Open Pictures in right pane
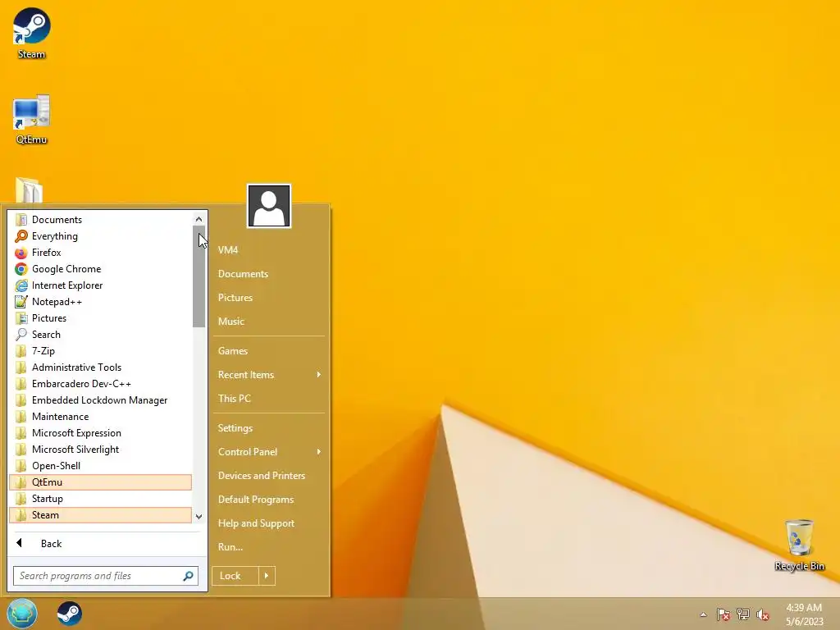 click(x=269, y=297)
